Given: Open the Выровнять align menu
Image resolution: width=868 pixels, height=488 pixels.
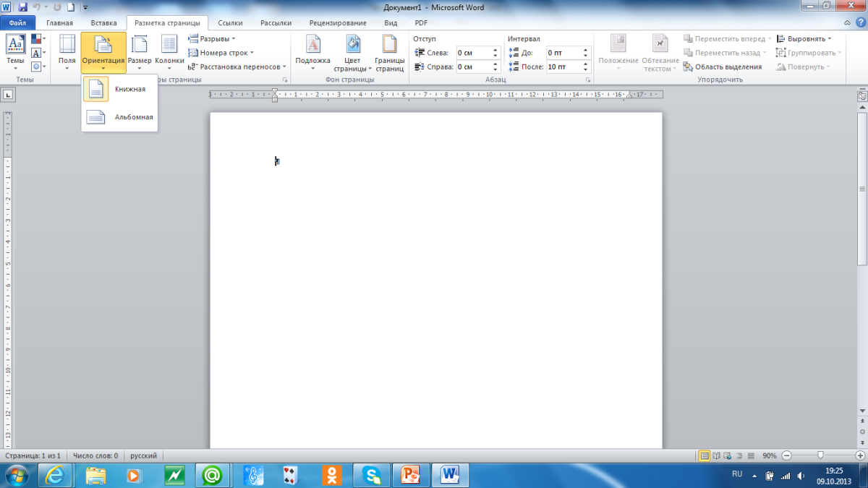Looking at the screenshot, I should point(804,39).
